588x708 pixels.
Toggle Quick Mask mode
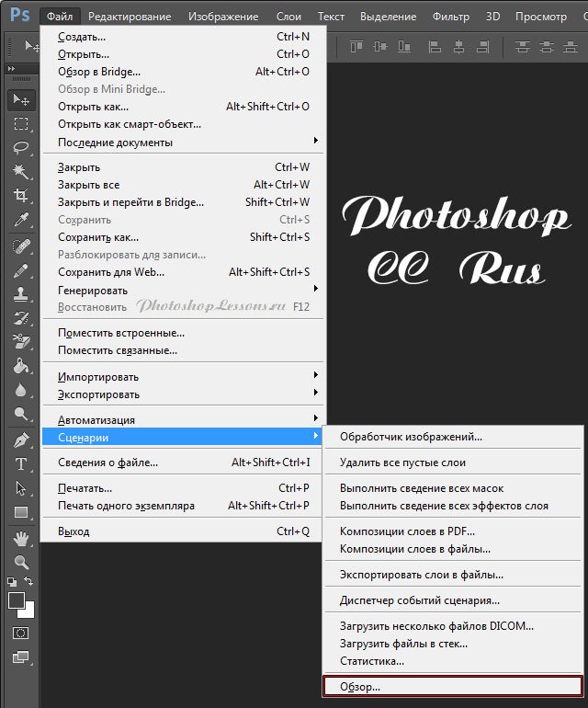[21, 633]
